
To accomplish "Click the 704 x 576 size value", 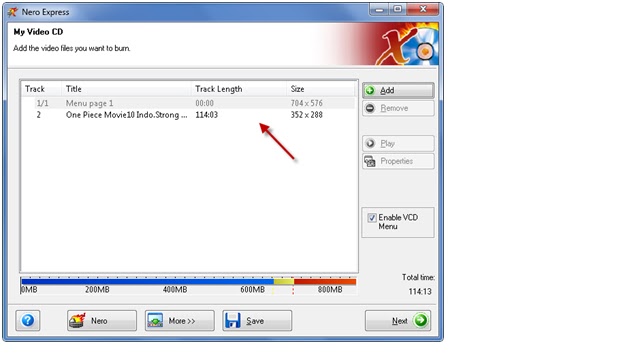I will (x=307, y=103).
